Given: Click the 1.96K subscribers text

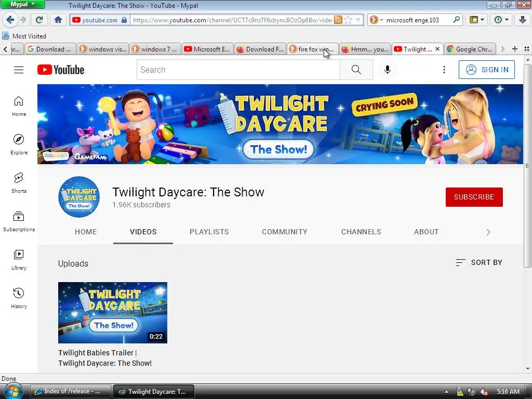Looking at the screenshot, I should (141, 205).
